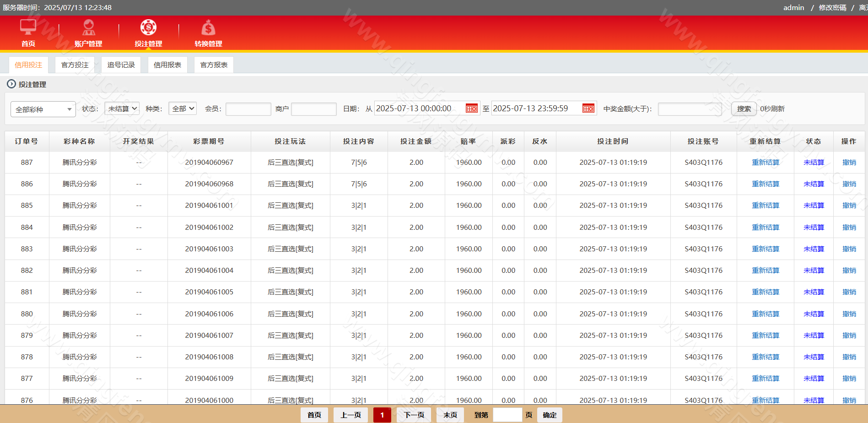Open the 未结算 status dropdown

pos(122,108)
